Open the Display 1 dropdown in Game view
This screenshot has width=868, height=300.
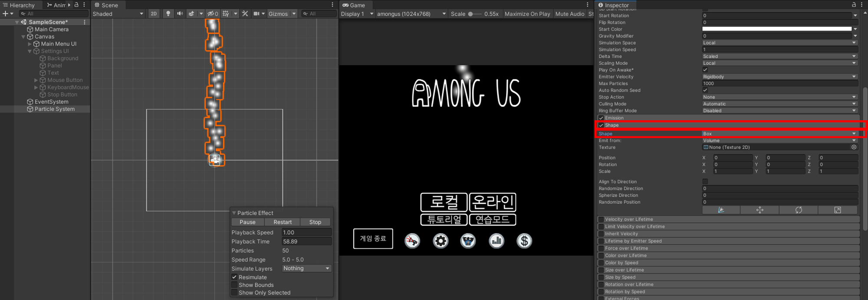coord(357,14)
